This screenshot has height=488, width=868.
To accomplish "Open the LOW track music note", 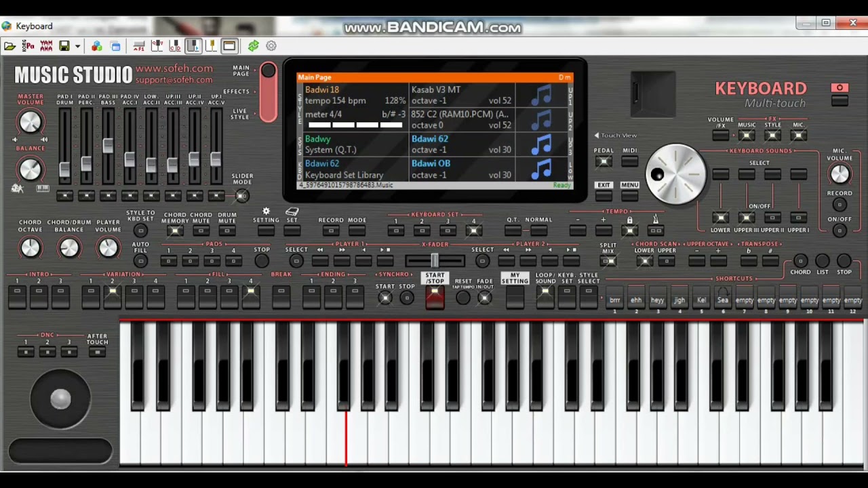I will pyautogui.click(x=541, y=169).
